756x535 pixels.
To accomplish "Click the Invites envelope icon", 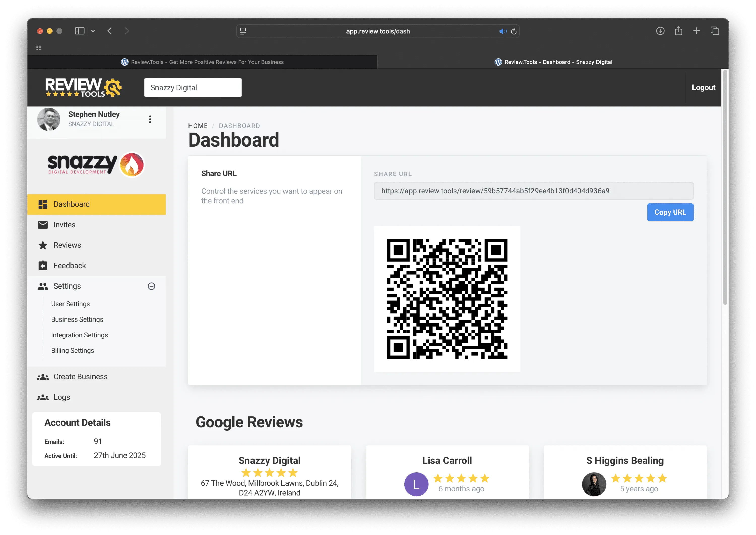I will coord(43,225).
